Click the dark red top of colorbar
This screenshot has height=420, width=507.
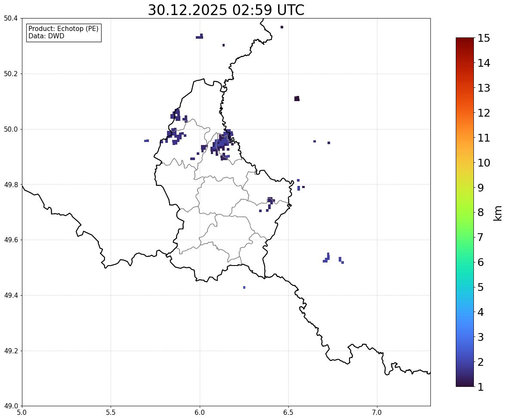pos(465,41)
